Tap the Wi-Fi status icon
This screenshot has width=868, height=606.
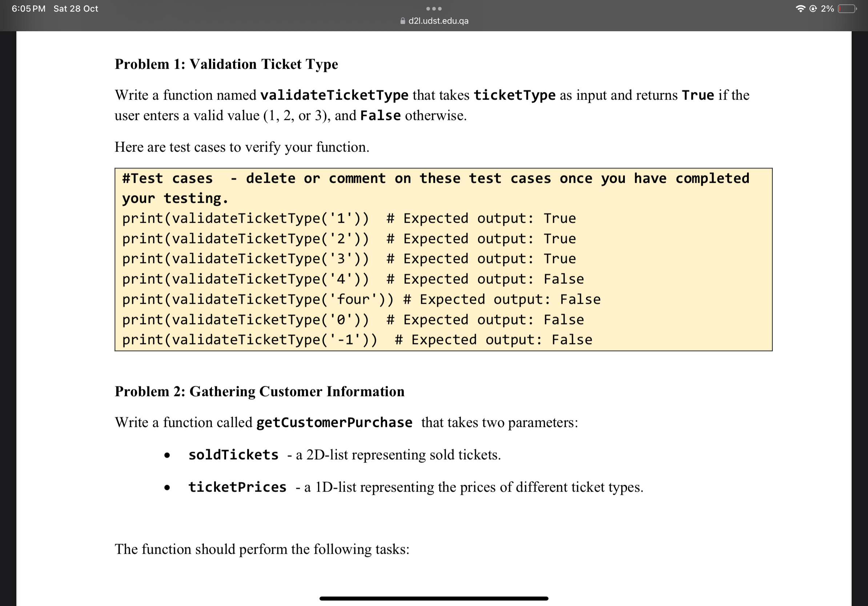(800, 8)
